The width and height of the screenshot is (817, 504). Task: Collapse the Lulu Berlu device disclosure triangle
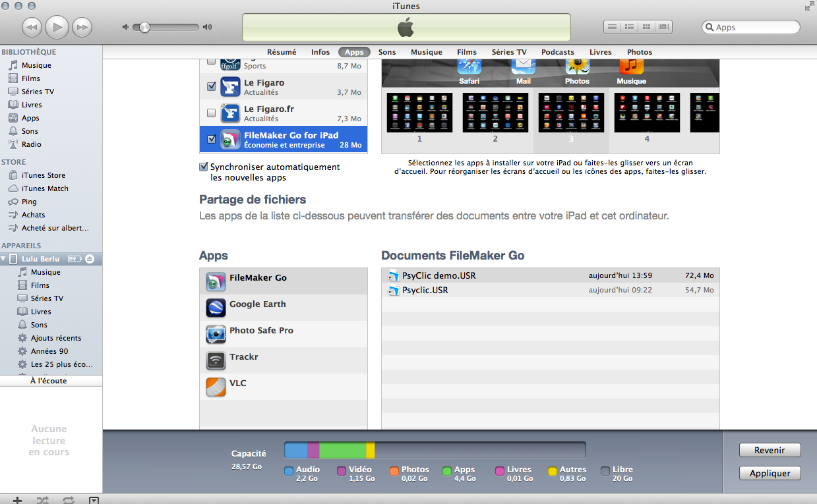click(4, 259)
